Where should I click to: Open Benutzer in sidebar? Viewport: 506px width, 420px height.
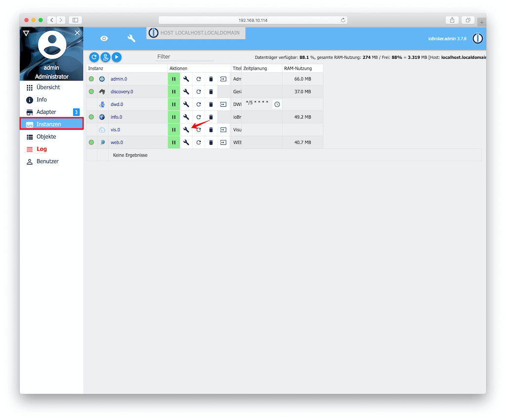(51, 161)
